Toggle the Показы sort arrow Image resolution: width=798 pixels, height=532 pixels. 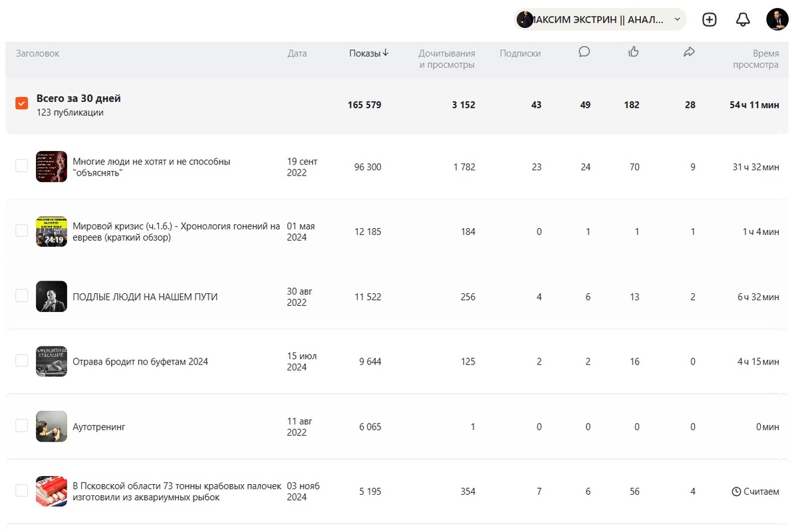tap(386, 53)
